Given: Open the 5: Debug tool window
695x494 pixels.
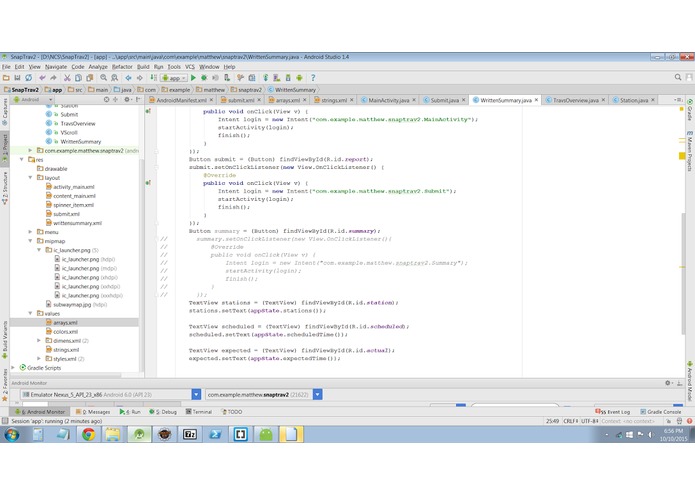Looking at the screenshot, I should pyautogui.click(x=163, y=412).
